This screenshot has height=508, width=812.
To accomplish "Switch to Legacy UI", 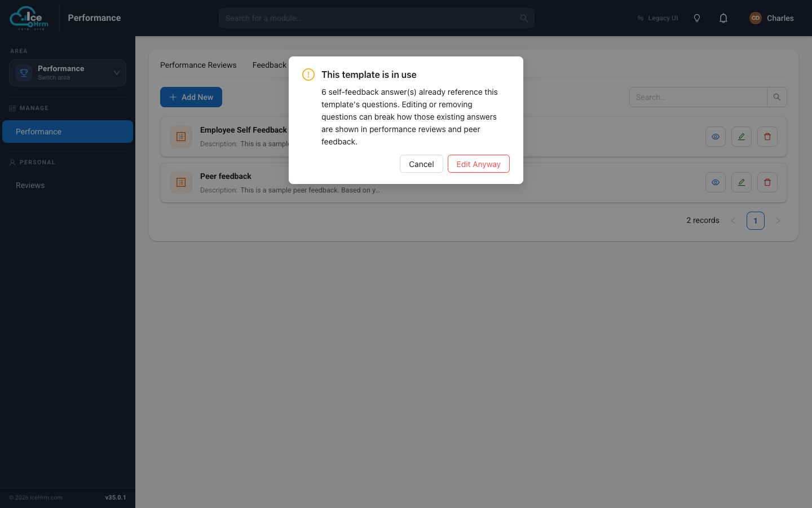I will (x=657, y=18).
